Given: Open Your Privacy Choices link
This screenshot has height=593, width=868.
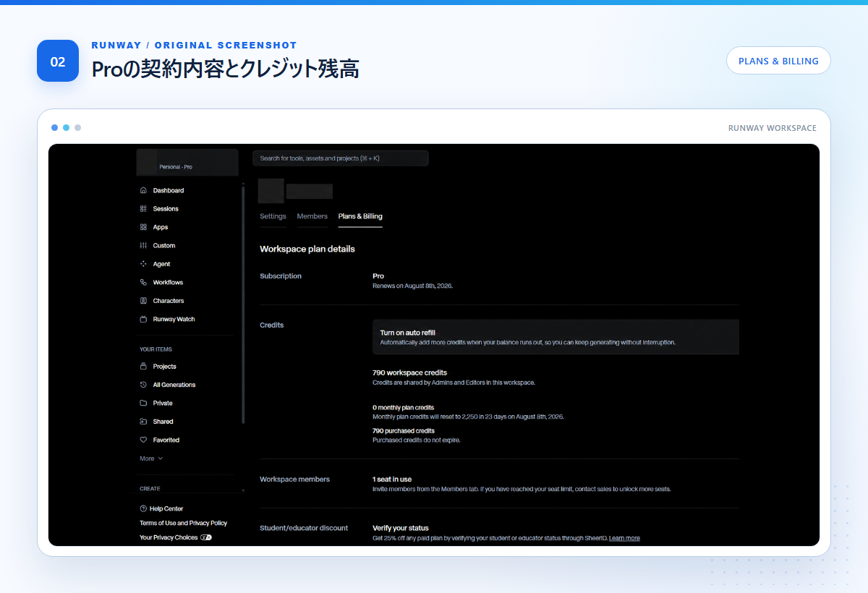Looking at the screenshot, I should 169,537.
